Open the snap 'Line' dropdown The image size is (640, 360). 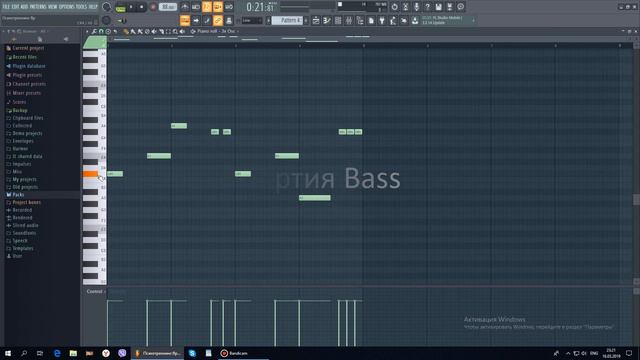252,20
